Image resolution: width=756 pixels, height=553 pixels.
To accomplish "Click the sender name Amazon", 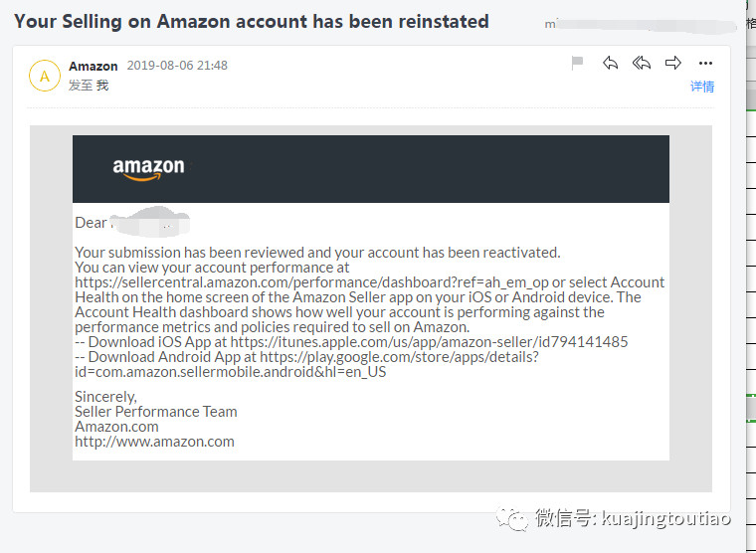I will click(x=94, y=66).
